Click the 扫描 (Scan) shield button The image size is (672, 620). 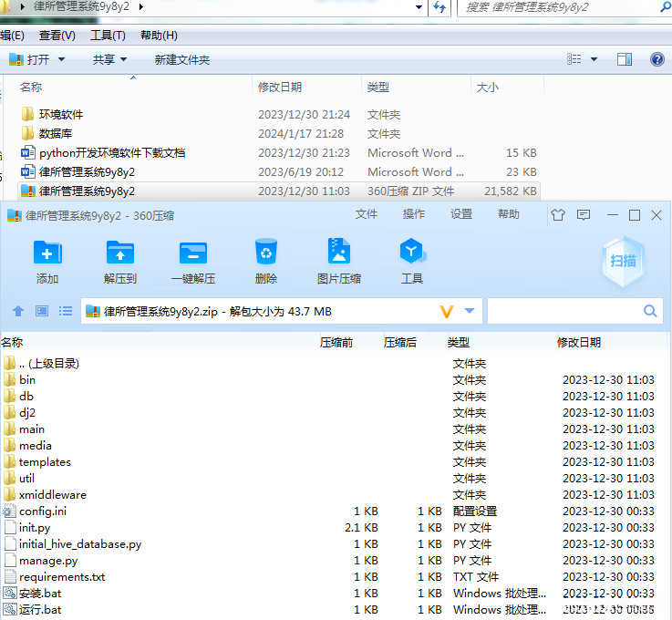[x=623, y=261]
